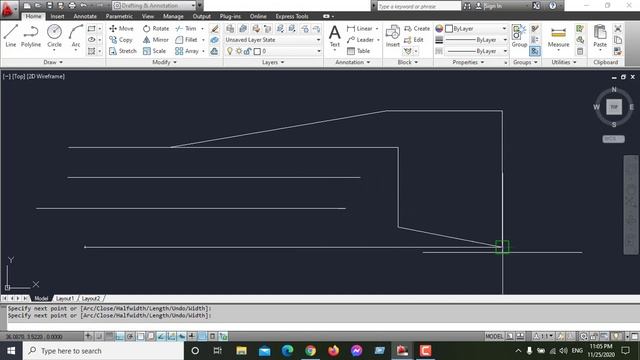Open the Home ribbon tab
640x360 pixels.
point(33,16)
